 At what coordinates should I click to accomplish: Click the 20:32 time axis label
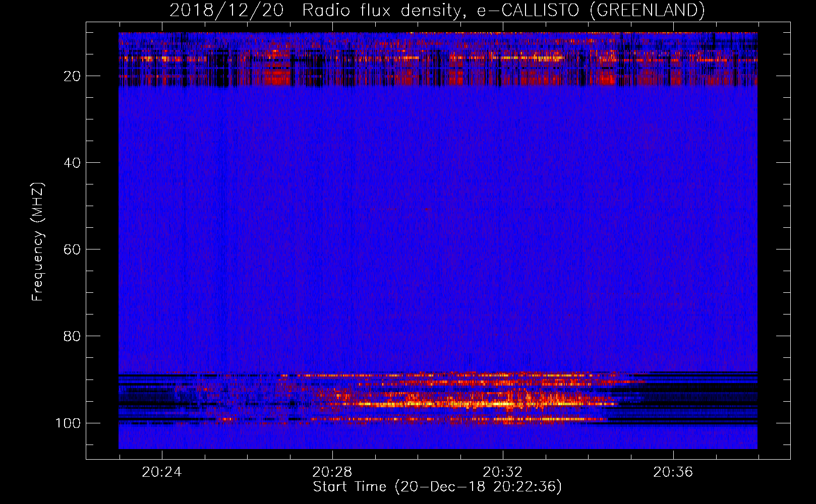(502, 472)
